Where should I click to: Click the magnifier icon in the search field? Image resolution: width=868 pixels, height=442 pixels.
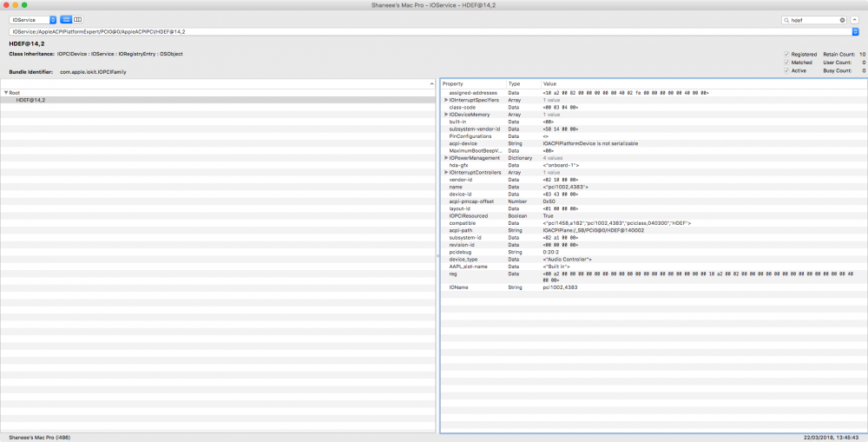pos(786,20)
